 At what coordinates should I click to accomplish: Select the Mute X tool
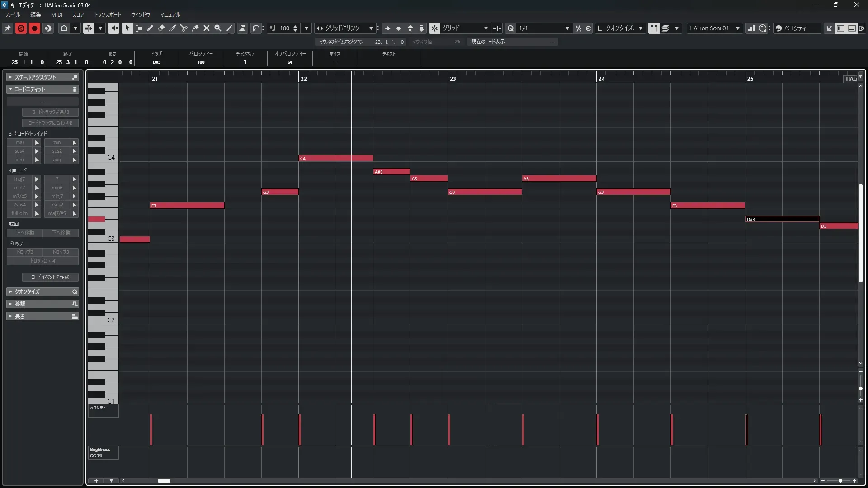pos(207,28)
